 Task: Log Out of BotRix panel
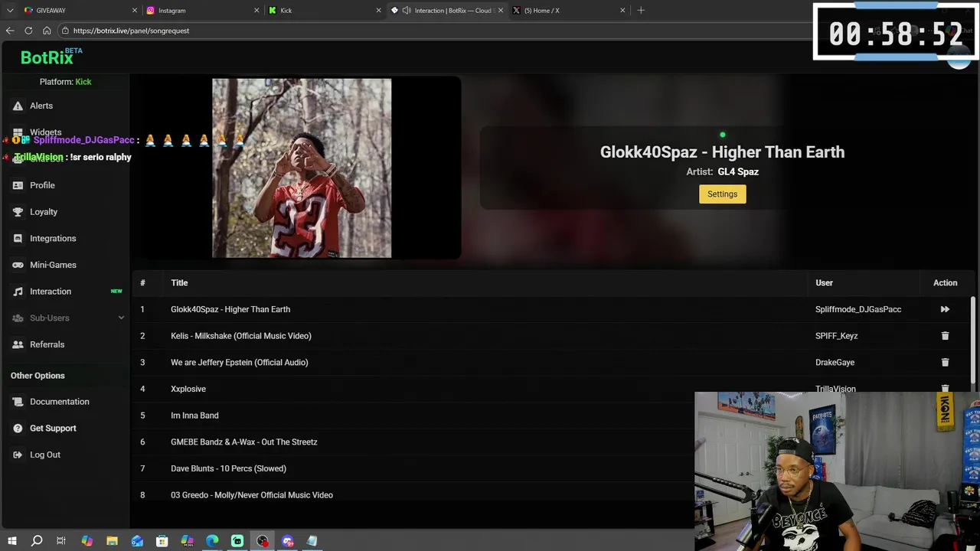coord(37,455)
